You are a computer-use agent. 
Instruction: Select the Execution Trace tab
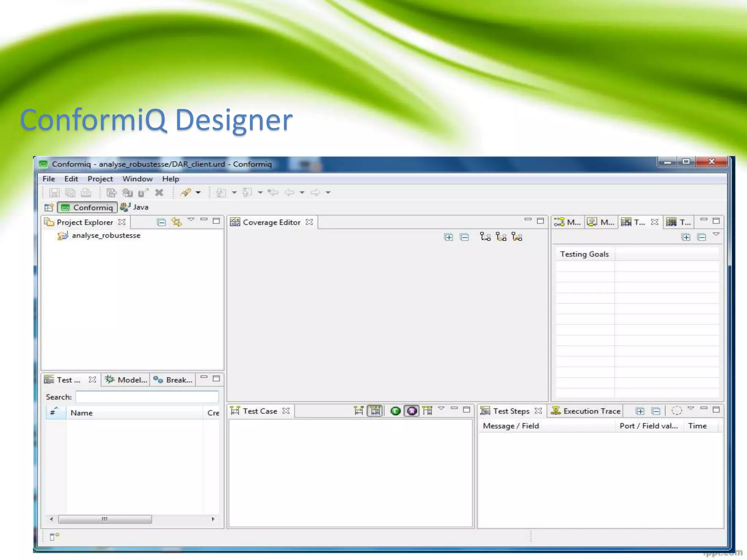point(586,411)
